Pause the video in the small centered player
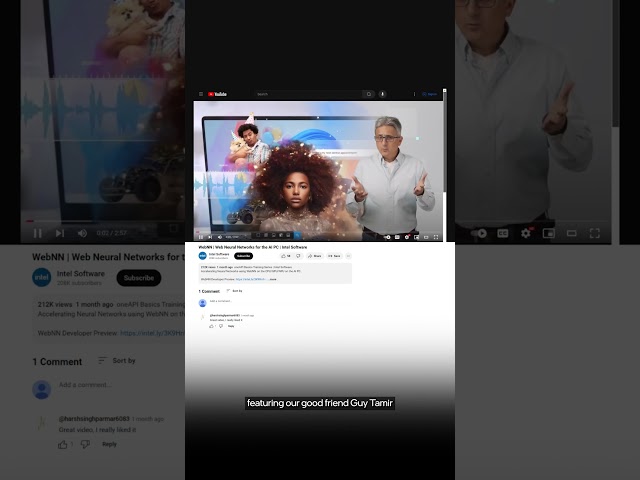This screenshot has height=480, width=640. coord(200,237)
